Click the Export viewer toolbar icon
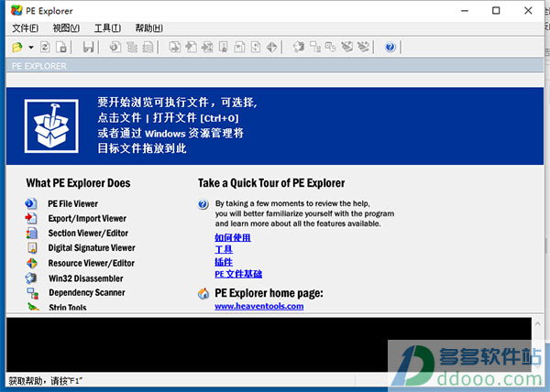550x392 pixels. [175, 47]
